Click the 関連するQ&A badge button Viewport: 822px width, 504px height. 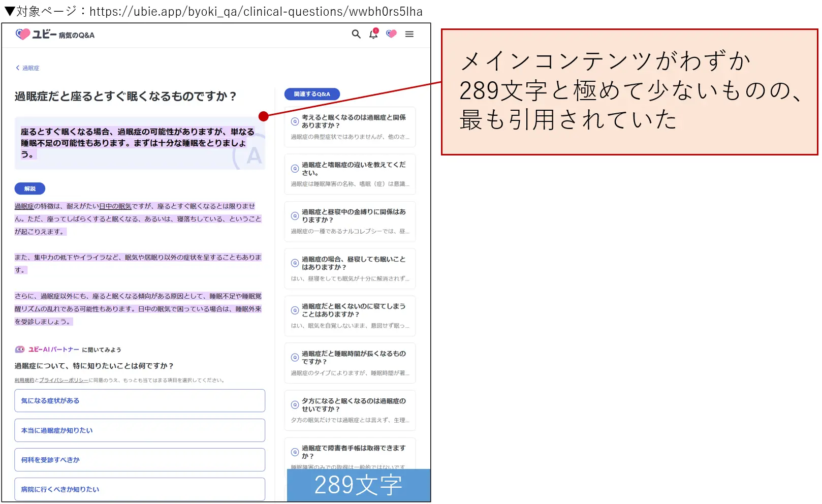(311, 94)
